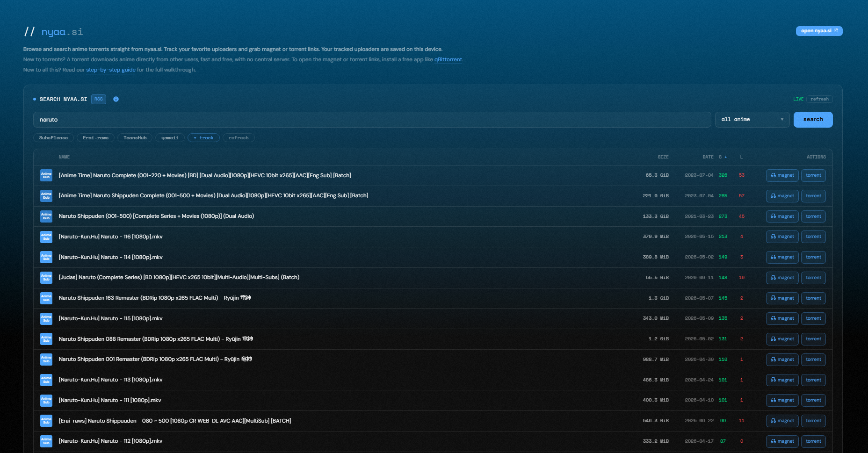
Task: Open nyaa.si in external tab
Action: (x=819, y=31)
